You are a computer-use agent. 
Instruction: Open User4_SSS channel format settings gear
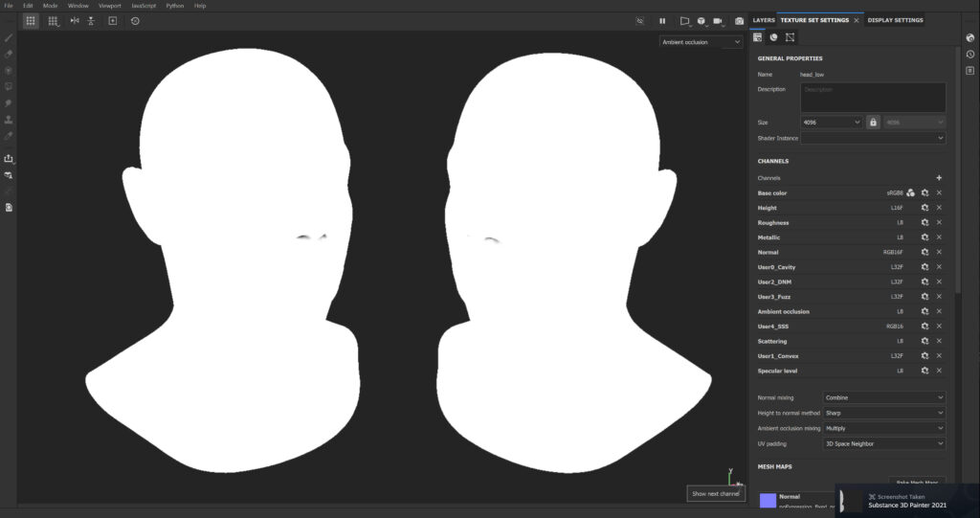coord(924,326)
